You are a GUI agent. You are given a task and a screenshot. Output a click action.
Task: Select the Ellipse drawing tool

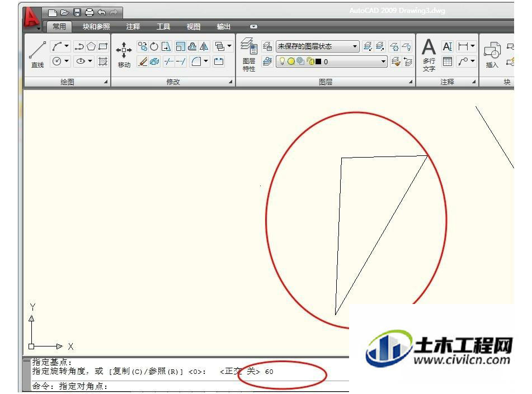[x=81, y=61]
